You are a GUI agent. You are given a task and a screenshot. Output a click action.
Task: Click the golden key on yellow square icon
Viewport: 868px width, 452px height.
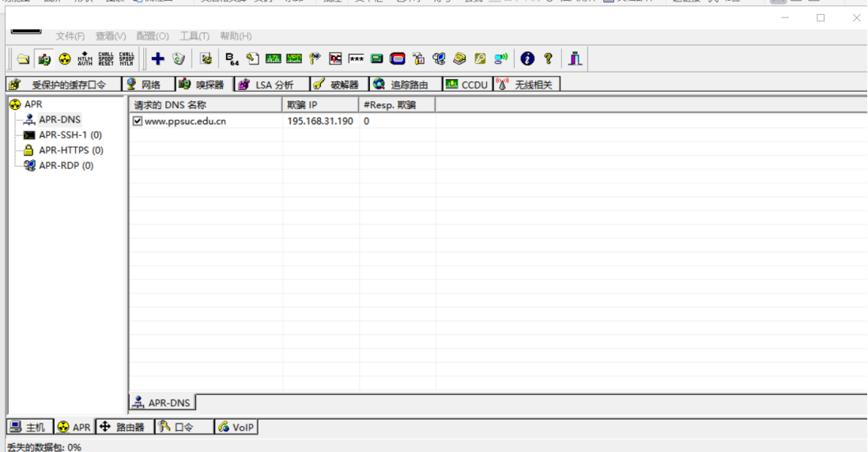(x=480, y=58)
